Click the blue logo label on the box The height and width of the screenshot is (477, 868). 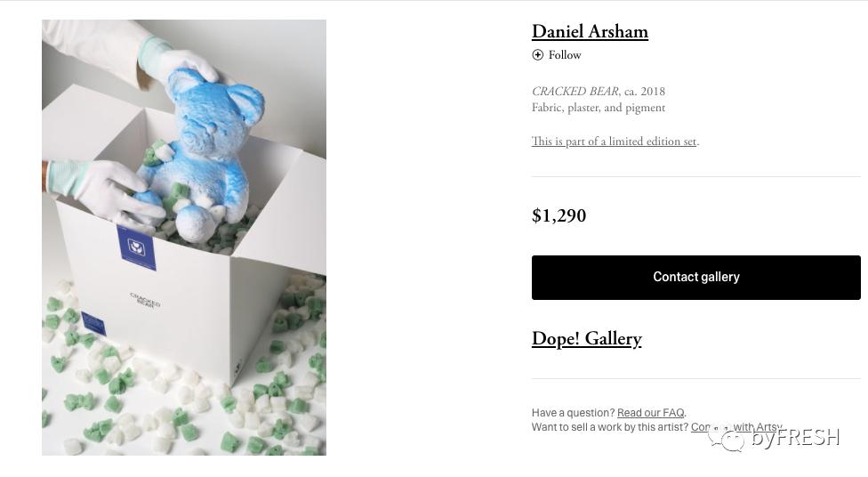[137, 247]
